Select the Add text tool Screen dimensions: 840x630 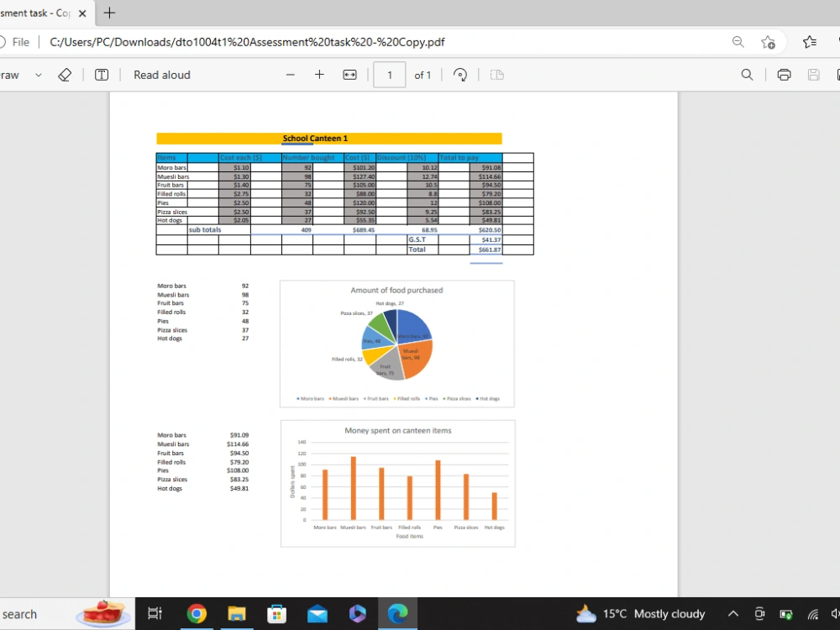coord(102,75)
